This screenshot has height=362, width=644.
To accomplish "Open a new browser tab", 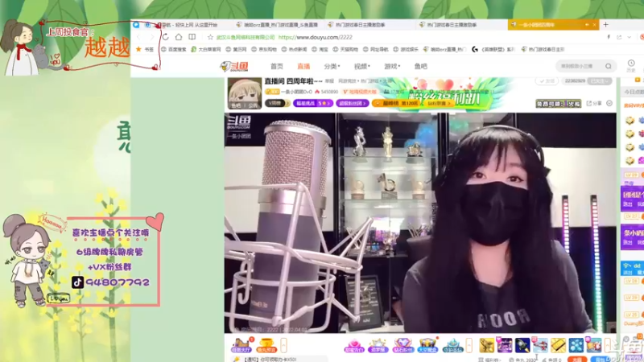I will [x=606, y=25].
